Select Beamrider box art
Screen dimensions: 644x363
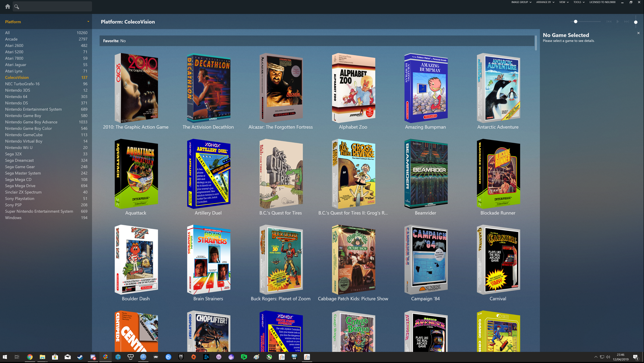(x=426, y=174)
